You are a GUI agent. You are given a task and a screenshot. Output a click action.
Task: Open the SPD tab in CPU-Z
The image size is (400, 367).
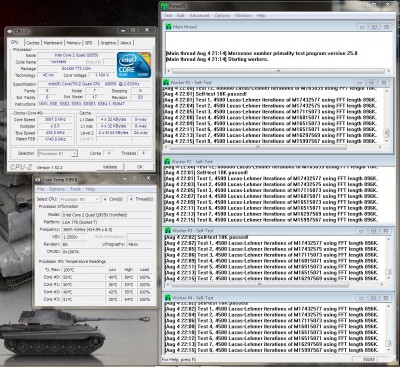pos(89,43)
